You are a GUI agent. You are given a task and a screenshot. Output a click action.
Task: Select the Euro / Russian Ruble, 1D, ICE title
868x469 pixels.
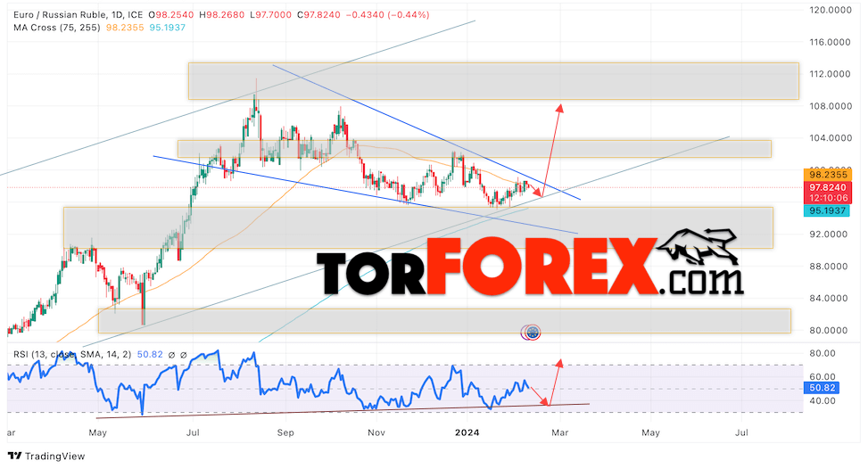tap(78, 15)
